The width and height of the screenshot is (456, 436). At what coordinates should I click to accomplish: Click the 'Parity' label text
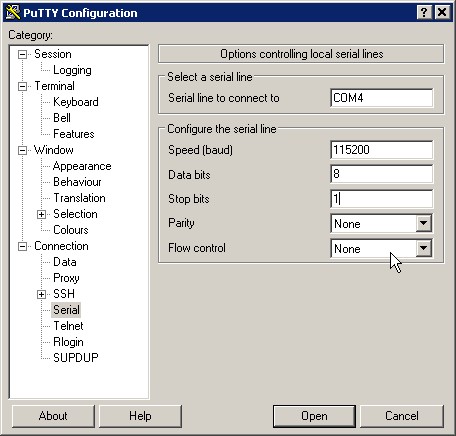click(181, 223)
